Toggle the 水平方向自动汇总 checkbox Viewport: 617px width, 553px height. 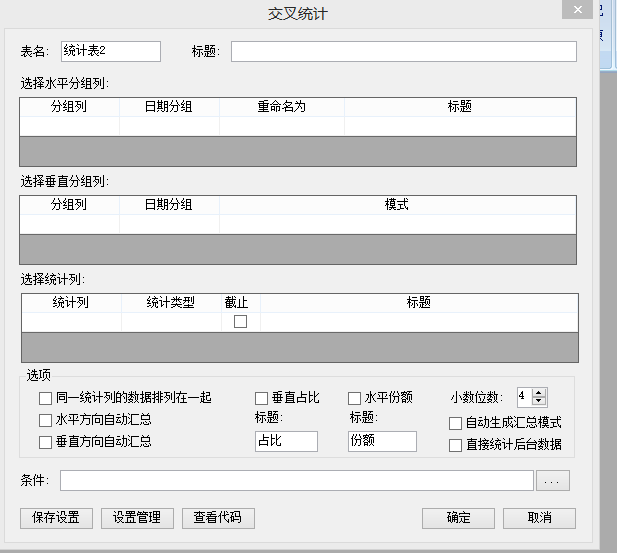pyautogui.click(x=45, y=420)
